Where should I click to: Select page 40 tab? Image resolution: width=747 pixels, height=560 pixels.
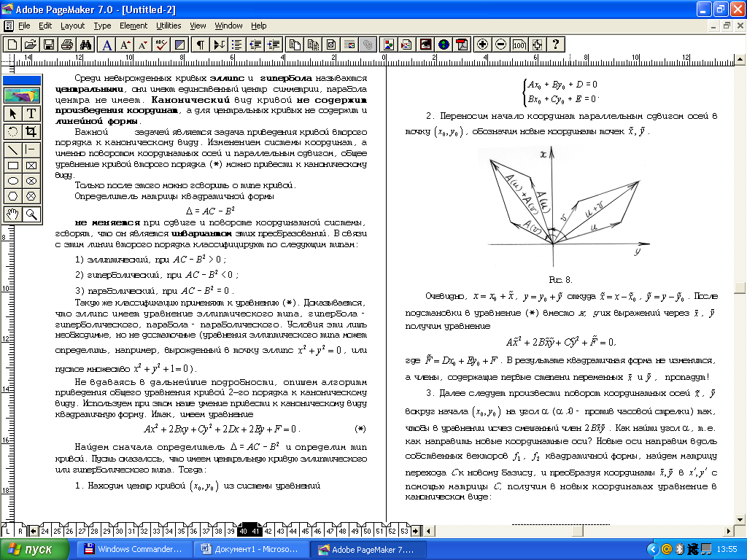pyautogui.click(x=243, y=531)
